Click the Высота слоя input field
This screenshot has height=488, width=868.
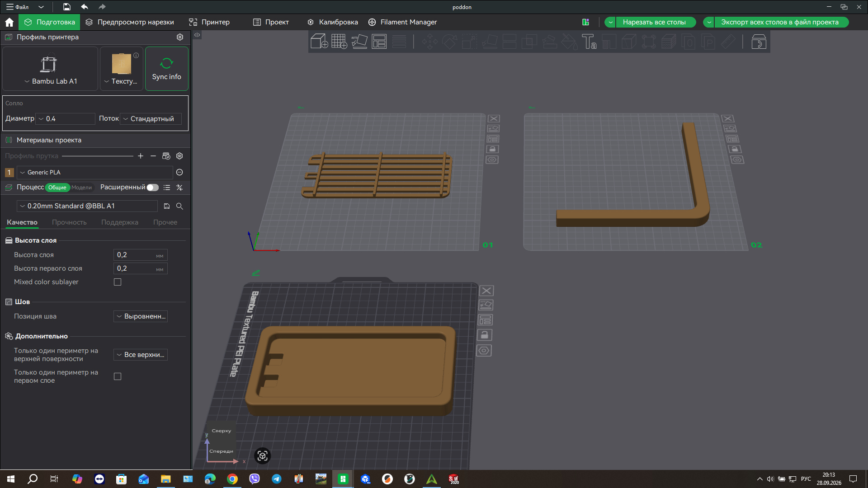click(x=140, y=255)
